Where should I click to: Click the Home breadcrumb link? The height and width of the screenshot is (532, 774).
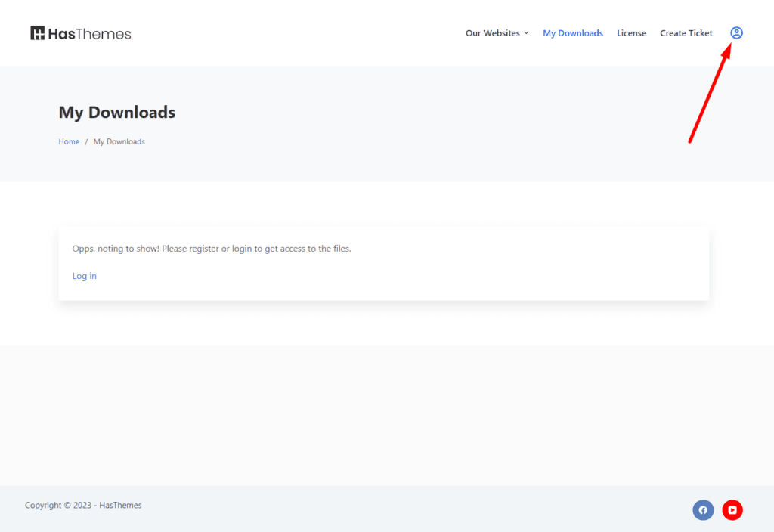tap(69, 141)
